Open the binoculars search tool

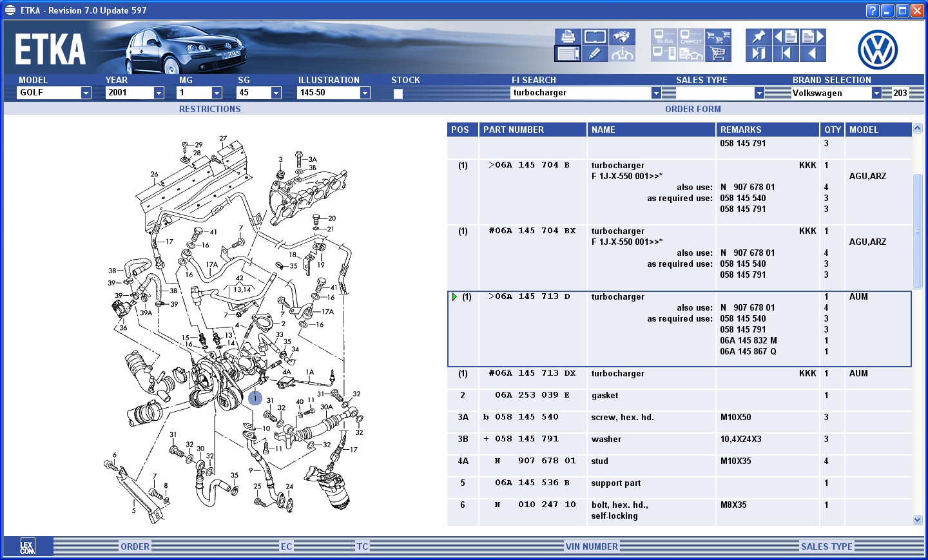[622, 37]
